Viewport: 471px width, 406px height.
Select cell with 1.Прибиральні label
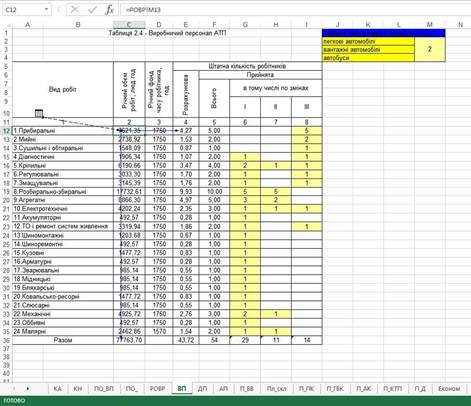click(x=63, y=131)
